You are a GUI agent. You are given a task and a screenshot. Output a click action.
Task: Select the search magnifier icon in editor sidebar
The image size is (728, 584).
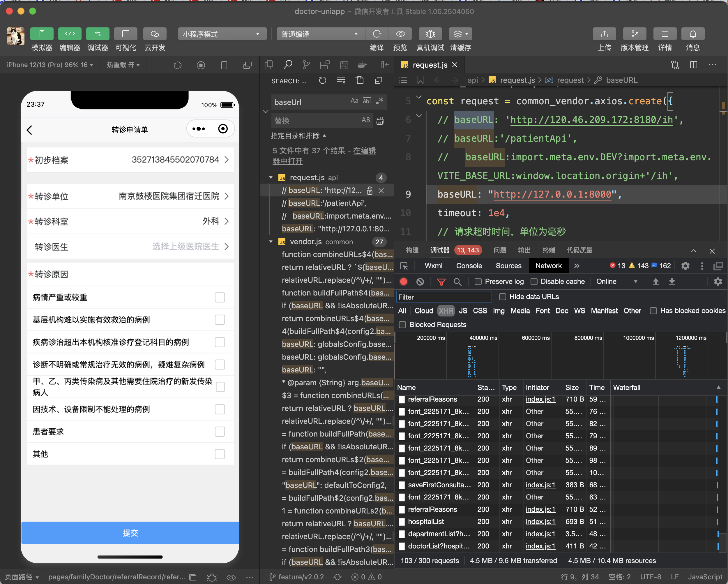point(288,65)
